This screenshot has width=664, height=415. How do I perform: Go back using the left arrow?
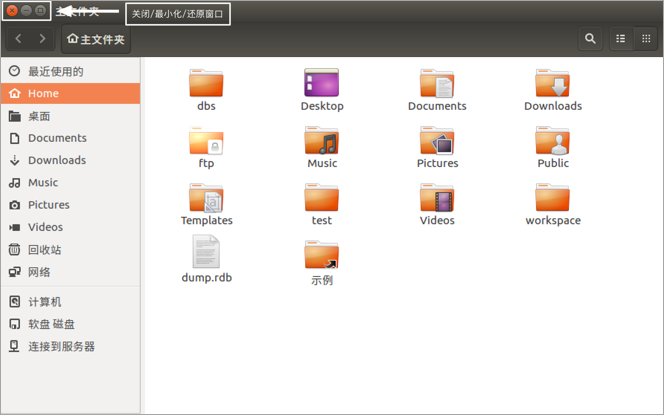pyautogui.click(x=19, y=39)
